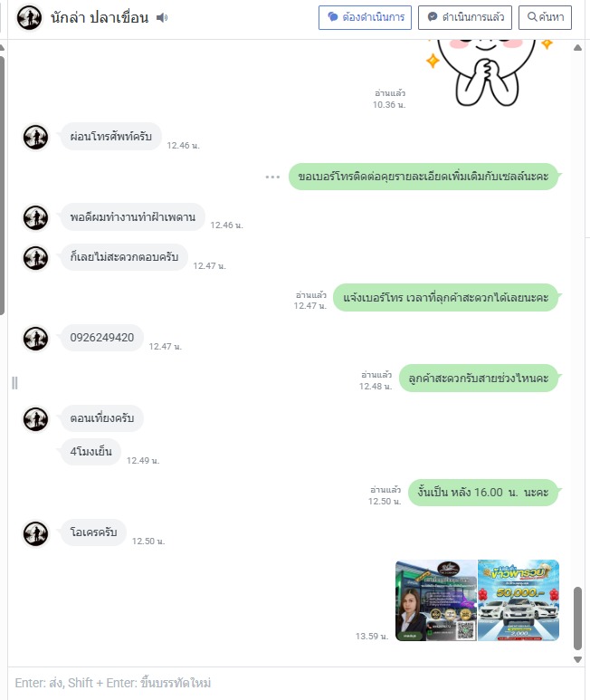Click scroll up arrow of chat

click(577, 48)
